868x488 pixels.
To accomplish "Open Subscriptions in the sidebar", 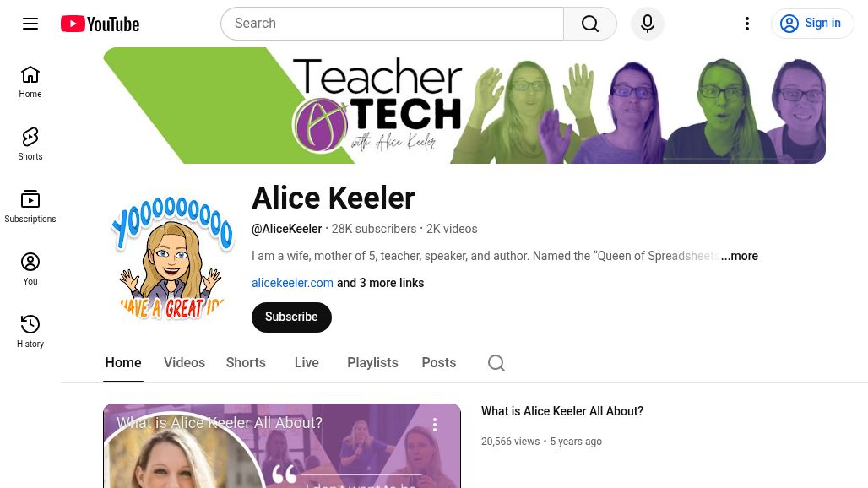I will [x=30, y=207].
